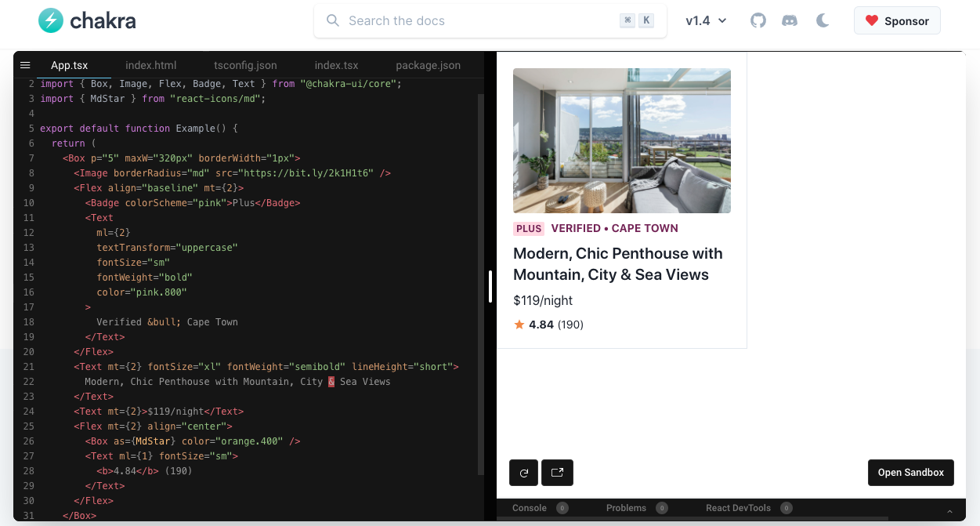Open the tsconfig.json tab
This screenshot has width=980, height=526.
[x=245, y=65]
